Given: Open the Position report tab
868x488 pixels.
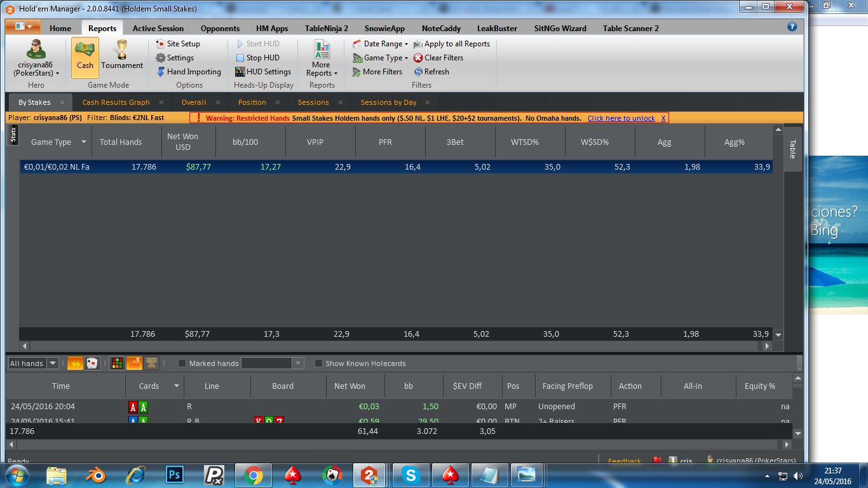Looking at the screenshot, I should pos(252,102).
